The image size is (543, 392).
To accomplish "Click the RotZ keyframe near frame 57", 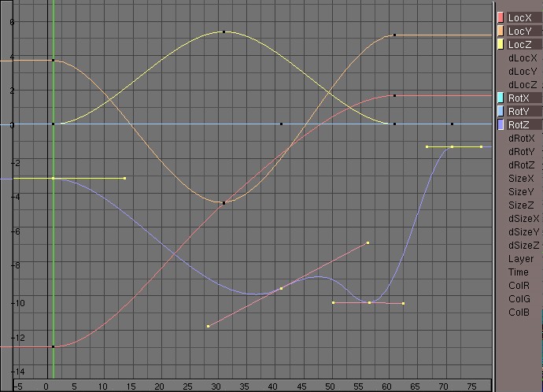I will (369, 302).
